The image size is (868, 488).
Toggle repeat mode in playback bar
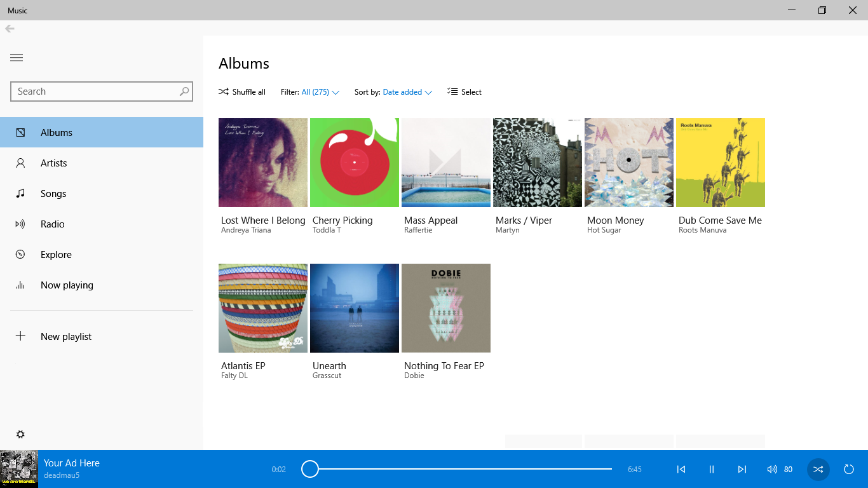click(x=848, y=470)
